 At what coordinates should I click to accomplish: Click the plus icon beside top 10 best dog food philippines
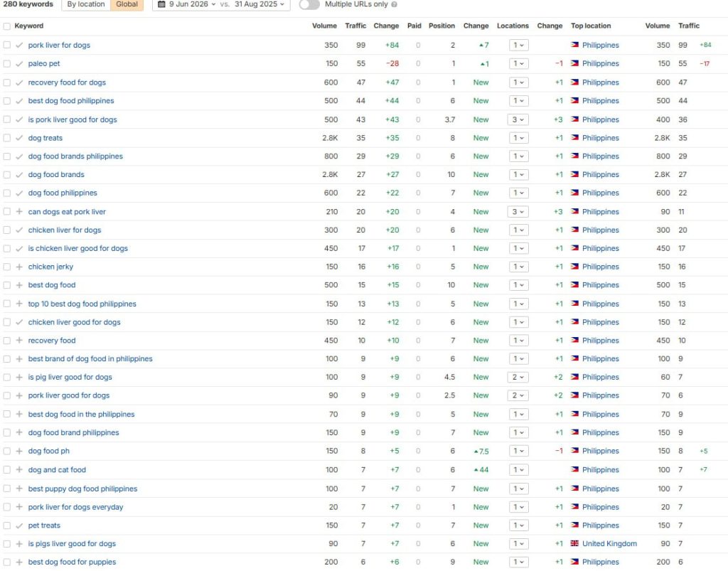[x=19, y=304]
